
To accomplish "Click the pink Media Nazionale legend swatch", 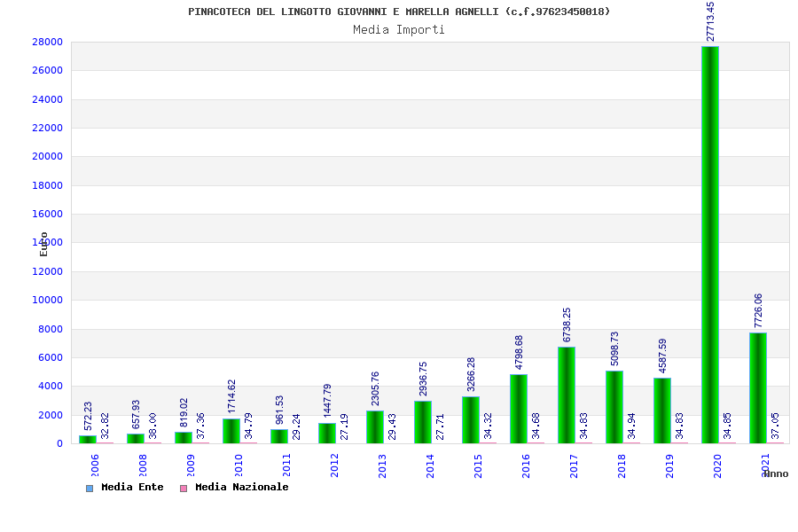I will 184,489.
